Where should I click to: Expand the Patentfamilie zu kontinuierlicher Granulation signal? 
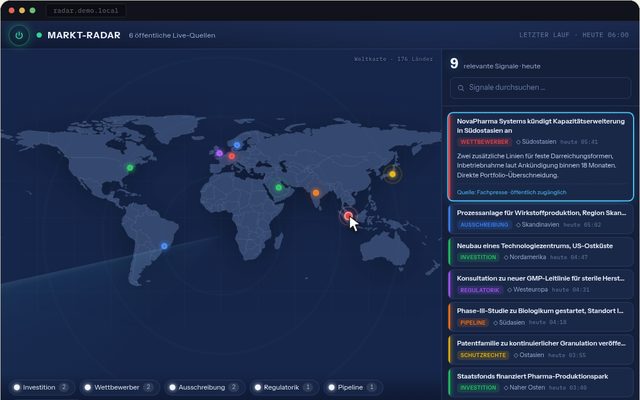click(540, 349)
